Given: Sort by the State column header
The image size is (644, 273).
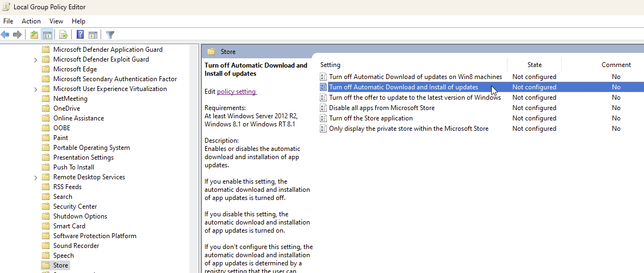Looking at the screenshot, I should [534, 64].
